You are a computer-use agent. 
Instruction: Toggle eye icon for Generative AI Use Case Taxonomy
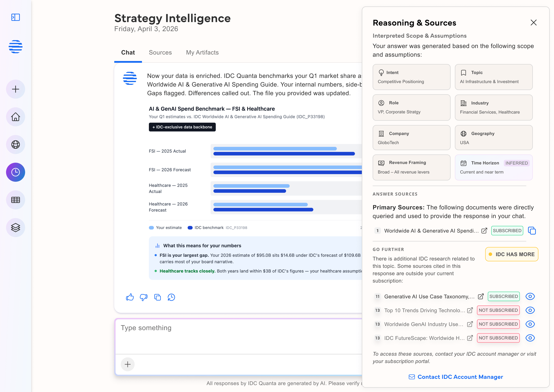point(530,296)
